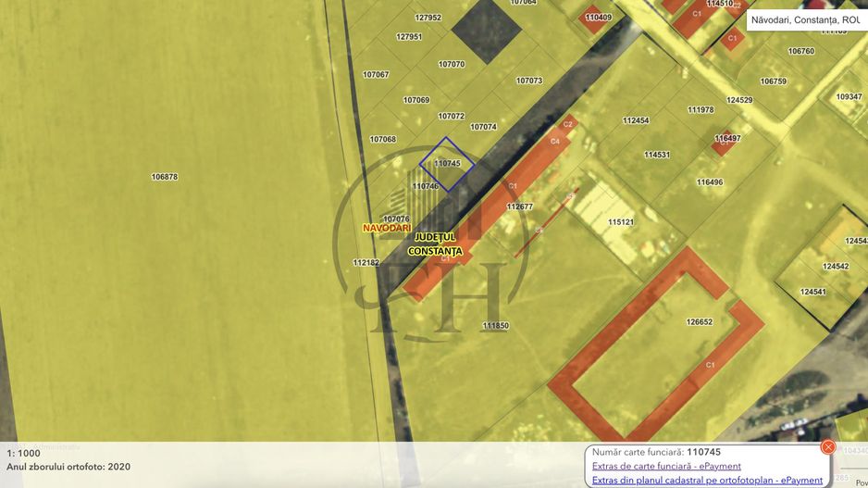This screenshot has width=868, height=488.
Task: Click the Năvodari, Constanța search field
Action: [x=805, y=19]
